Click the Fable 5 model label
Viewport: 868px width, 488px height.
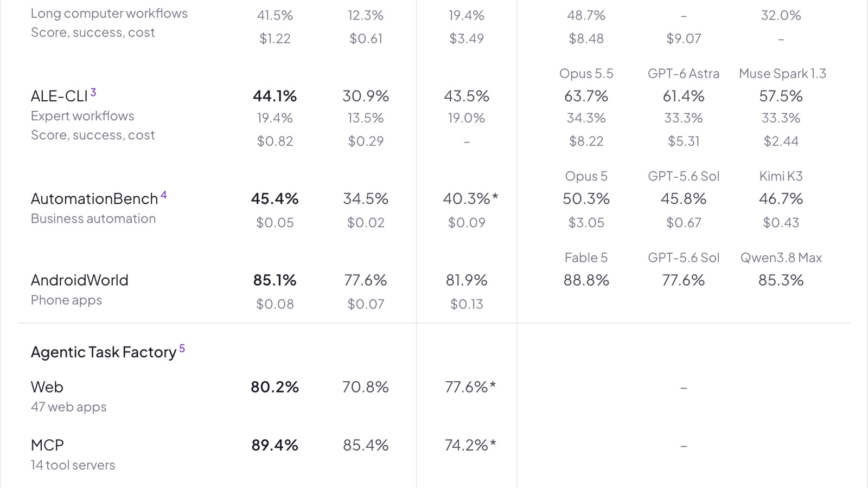point(586,258)
